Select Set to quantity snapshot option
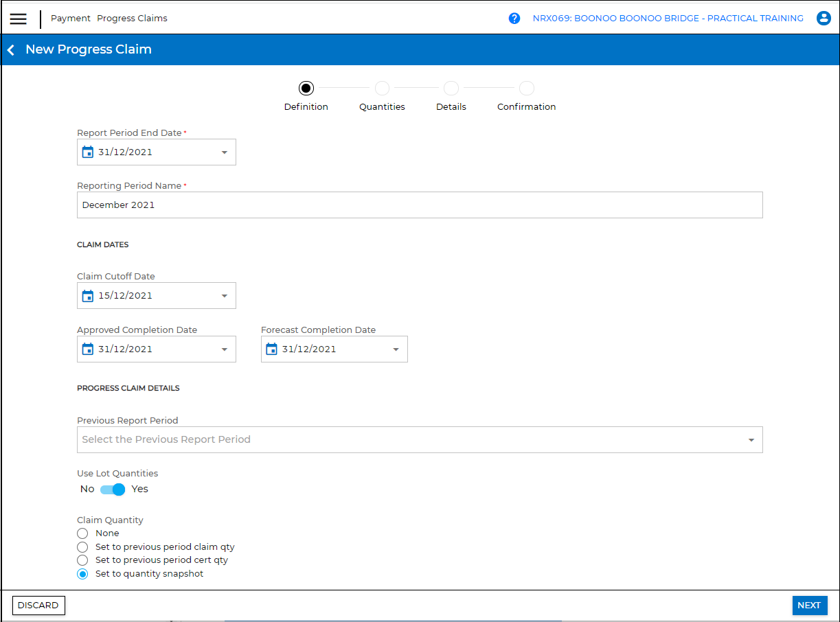Screen dimensions: 840x622 [82, 574]
